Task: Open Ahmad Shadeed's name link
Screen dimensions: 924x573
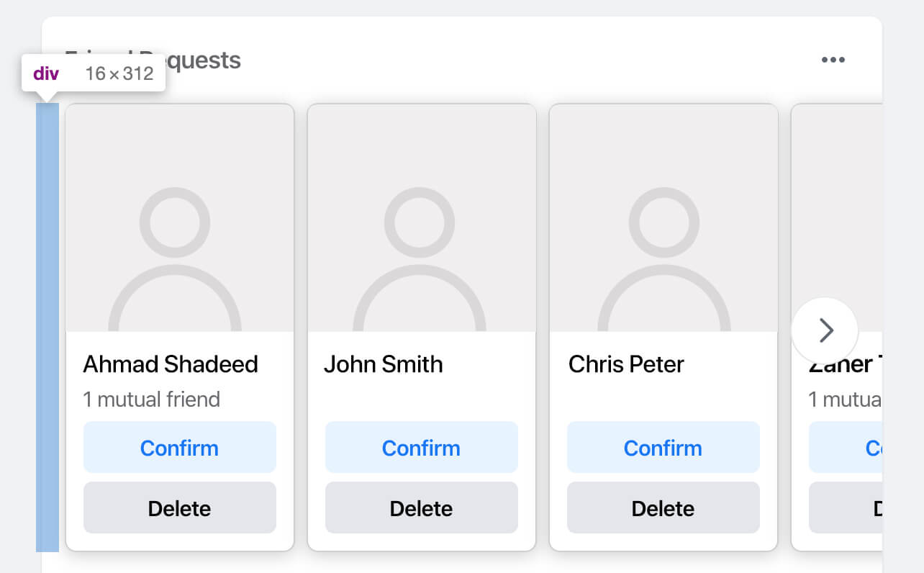Action: [171, 364]
